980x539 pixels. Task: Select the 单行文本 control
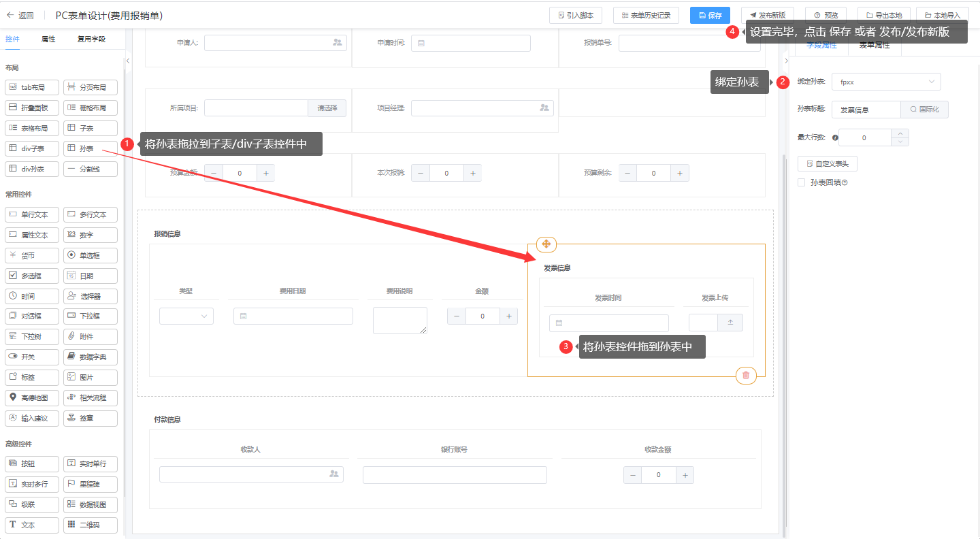click(32, 214)
